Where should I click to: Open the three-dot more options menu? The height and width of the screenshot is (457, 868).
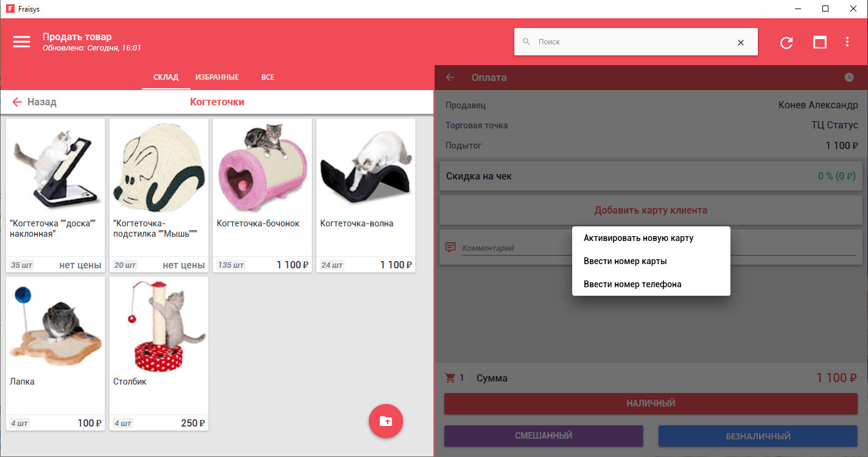(847, 42)
